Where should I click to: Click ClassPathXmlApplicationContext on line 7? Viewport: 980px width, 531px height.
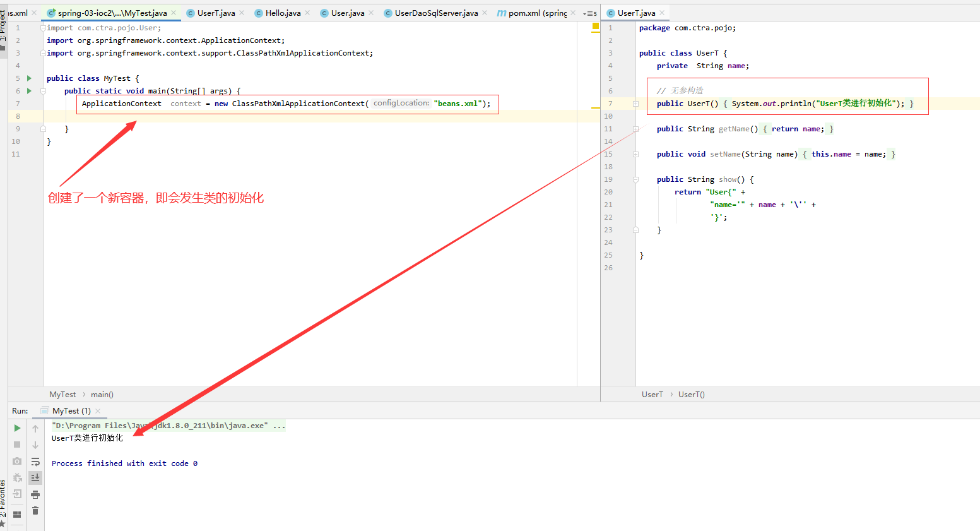[x=298, y=104]
